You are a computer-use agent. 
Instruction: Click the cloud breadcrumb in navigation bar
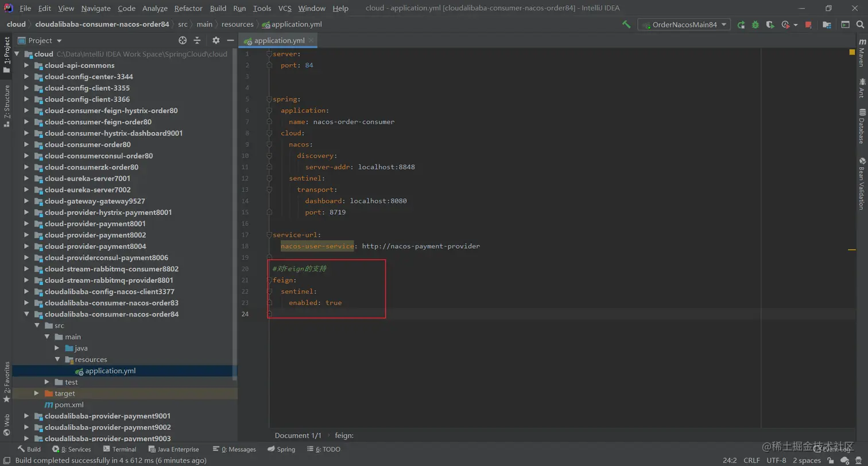click(16, 24)
